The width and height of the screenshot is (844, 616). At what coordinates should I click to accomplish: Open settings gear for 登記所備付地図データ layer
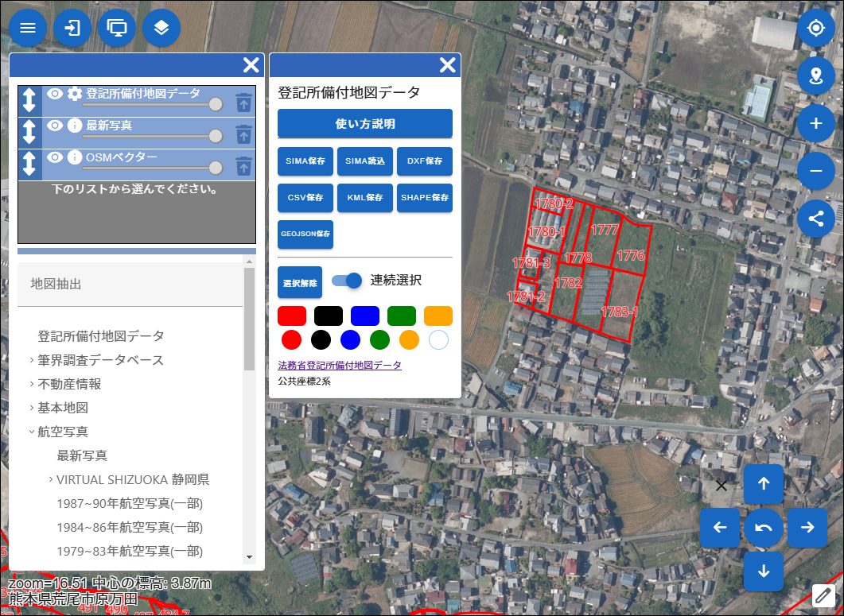tap(75, 94)
